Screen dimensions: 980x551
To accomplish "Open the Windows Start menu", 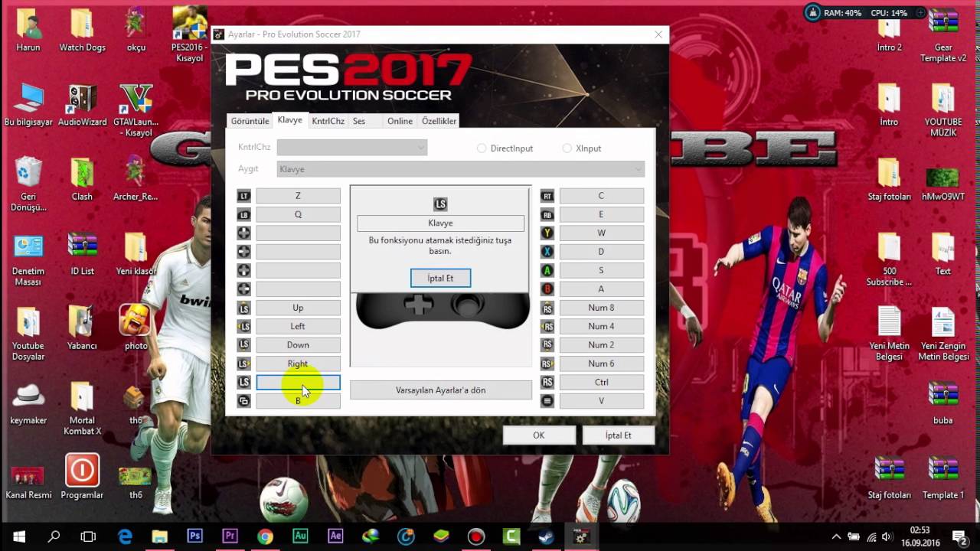I will pyautogui.click(x=18, y=536).
